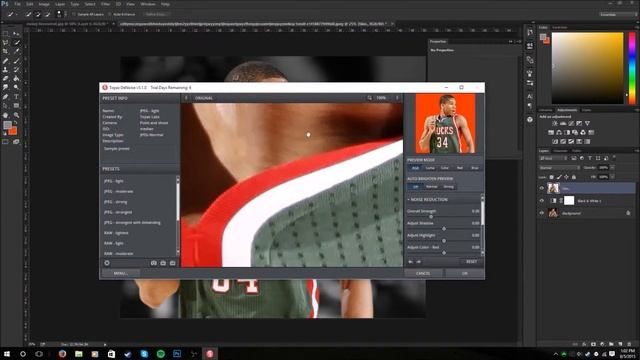Viewport: 640px width, 360px height.
Task: Open the layer filter Kind dropdown
Action: click(x=554, y=158)
